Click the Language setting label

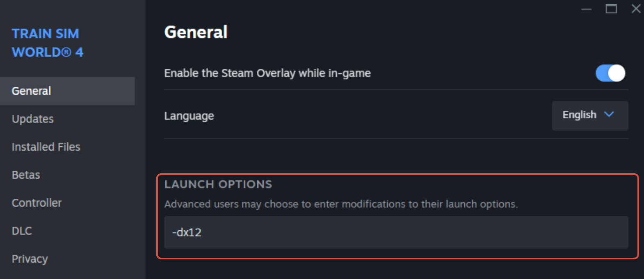[189, 116]
